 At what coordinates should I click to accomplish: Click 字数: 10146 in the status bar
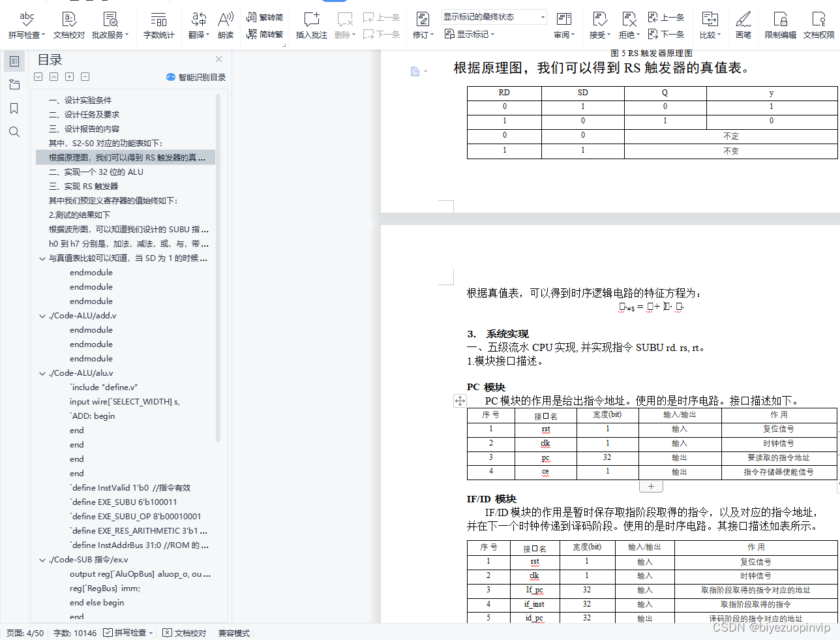[x=75, y=633]
